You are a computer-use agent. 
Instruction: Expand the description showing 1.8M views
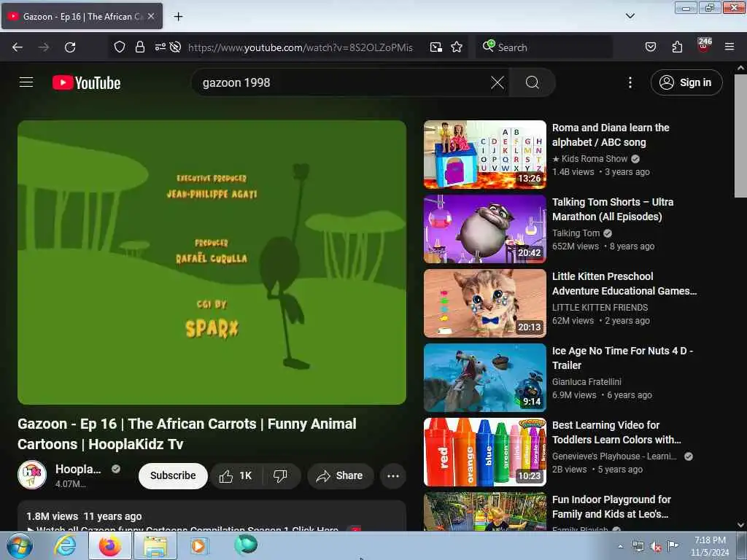212,516
